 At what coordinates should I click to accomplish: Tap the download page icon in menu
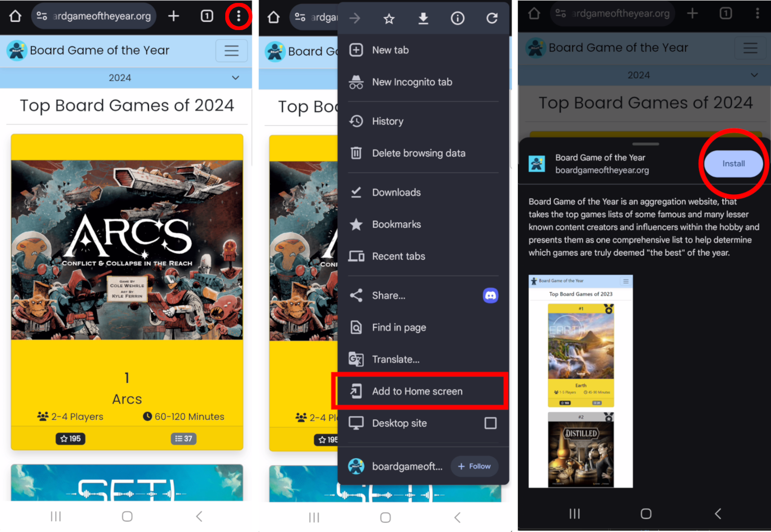point(423,19)
